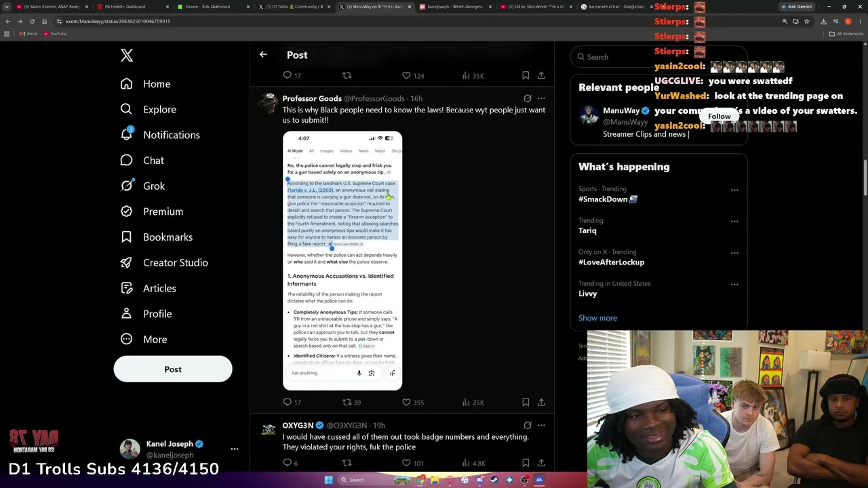
Task: Click the X logo in the sidebar
Action: 127,56
